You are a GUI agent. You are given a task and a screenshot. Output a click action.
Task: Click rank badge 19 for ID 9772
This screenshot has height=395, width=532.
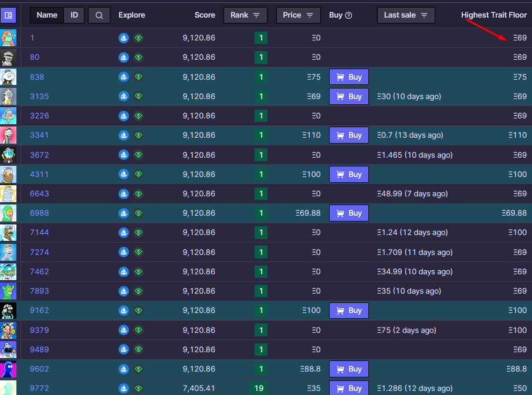[x=259, y=389]
